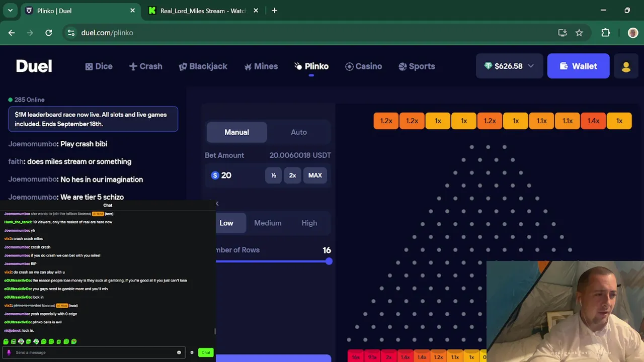Click the 1.2x payout bucket at bottom
The height and width of the screenshot is (362, 644).
[438, 357]
